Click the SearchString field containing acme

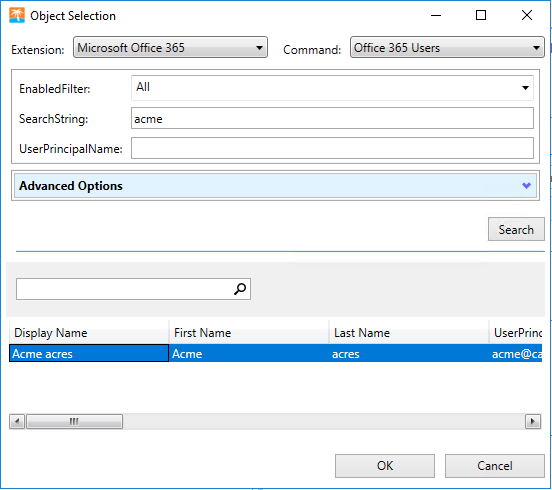pos(332,118)
